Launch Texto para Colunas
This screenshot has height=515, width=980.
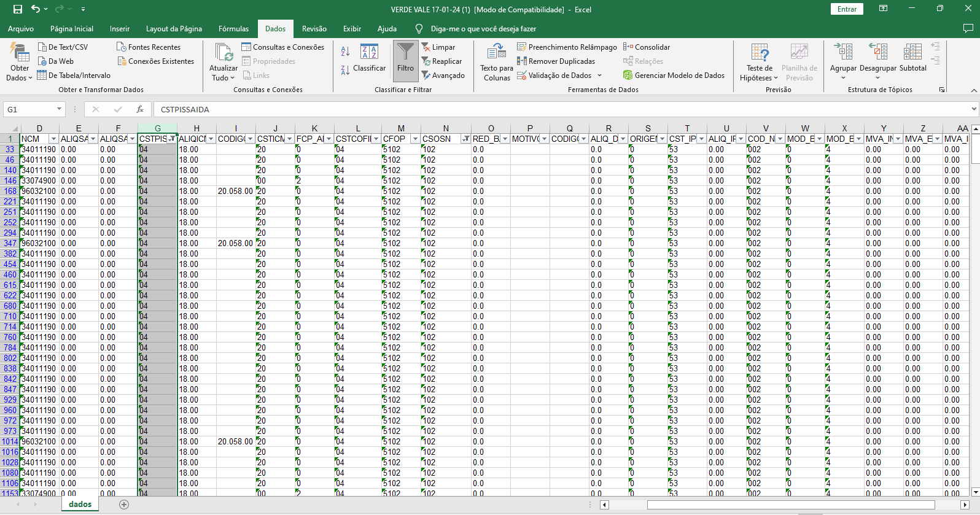pyautogui.click(x=497, y=62)
